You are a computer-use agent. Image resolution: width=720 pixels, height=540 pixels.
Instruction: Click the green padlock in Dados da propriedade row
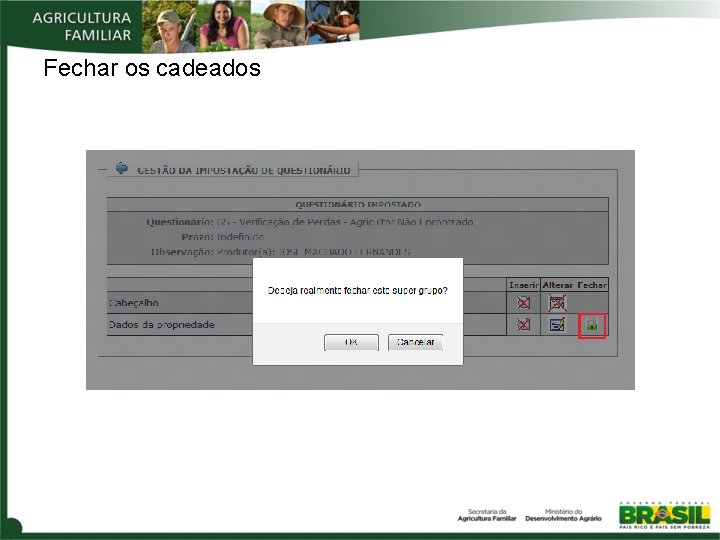tap(592, 325)
